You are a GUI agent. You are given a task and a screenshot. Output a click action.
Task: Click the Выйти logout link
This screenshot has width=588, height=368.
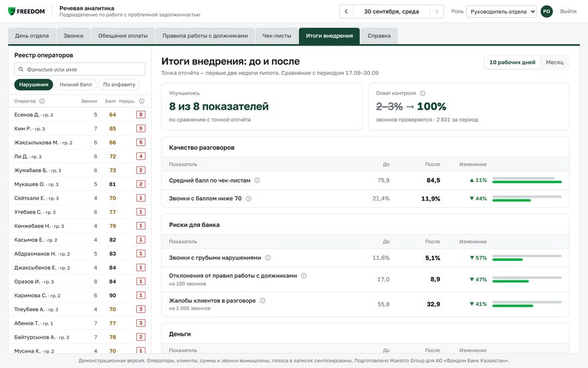pyautogui.click(x=568, y=11)
